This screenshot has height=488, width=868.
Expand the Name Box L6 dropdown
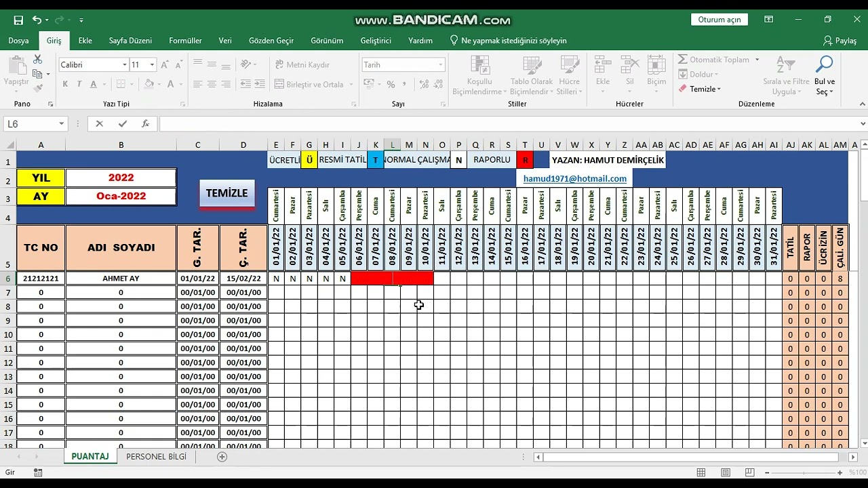click(x=61, y=124)
